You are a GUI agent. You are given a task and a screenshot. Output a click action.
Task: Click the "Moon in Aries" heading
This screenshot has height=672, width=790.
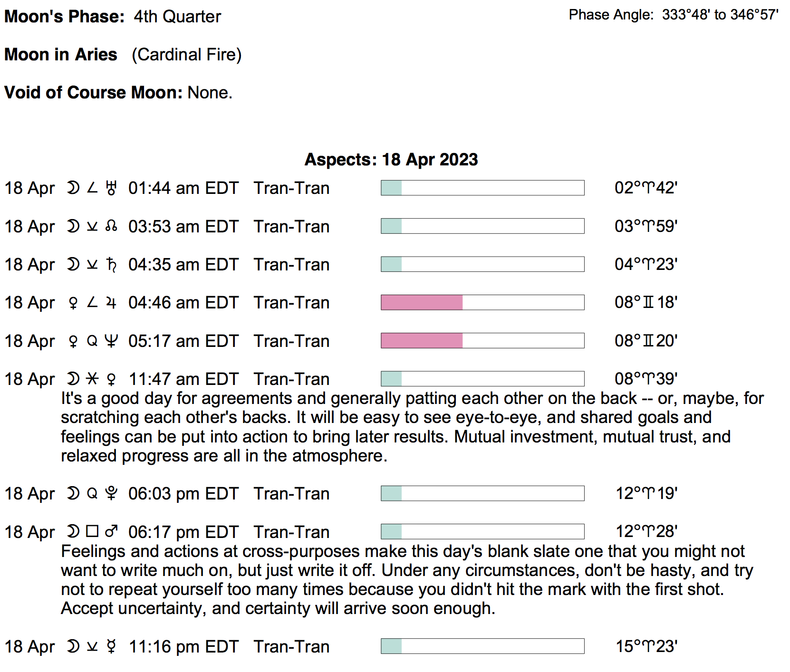pyautogui.click(x=61, y=55)
